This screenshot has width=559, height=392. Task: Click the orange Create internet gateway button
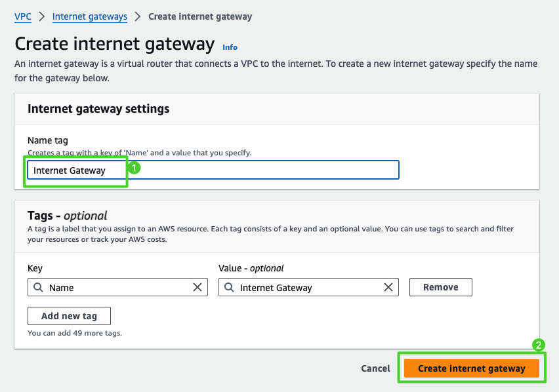click(471, 368)
